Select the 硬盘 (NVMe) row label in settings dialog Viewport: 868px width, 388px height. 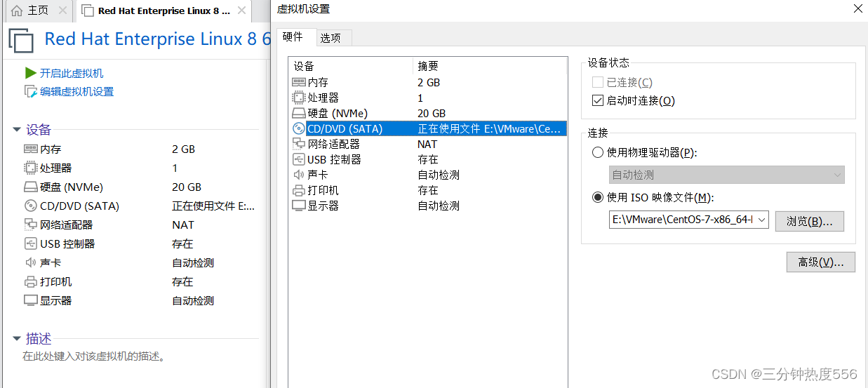point(338,114)
